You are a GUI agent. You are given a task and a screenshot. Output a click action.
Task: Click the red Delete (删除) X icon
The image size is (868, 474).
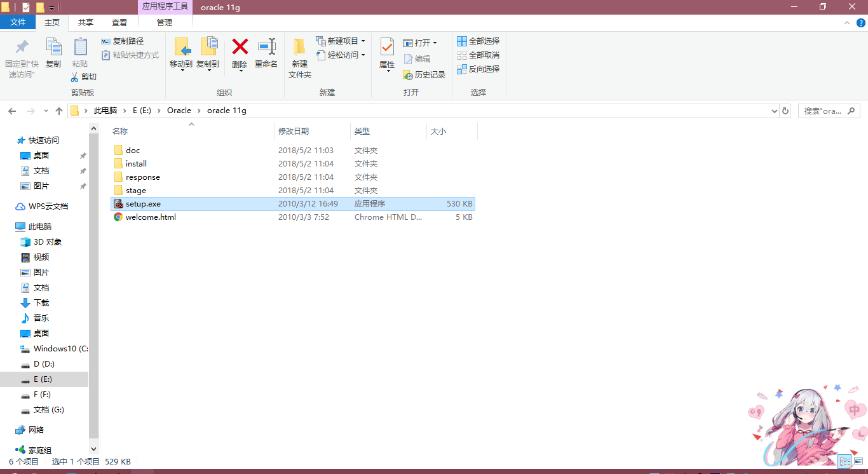[240, 46]
